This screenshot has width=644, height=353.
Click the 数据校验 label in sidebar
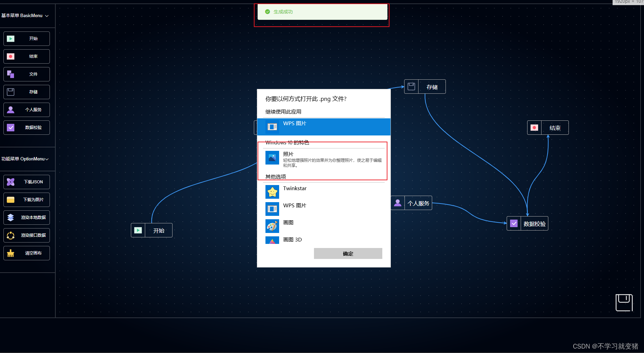(33, 128)
